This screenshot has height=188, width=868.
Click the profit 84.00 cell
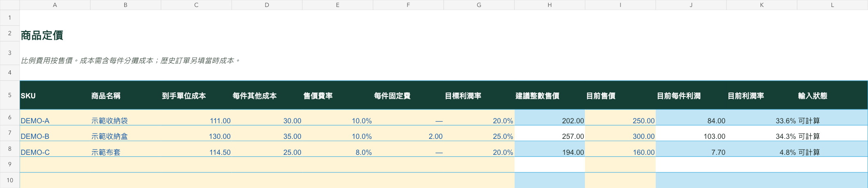click(691, 118)
